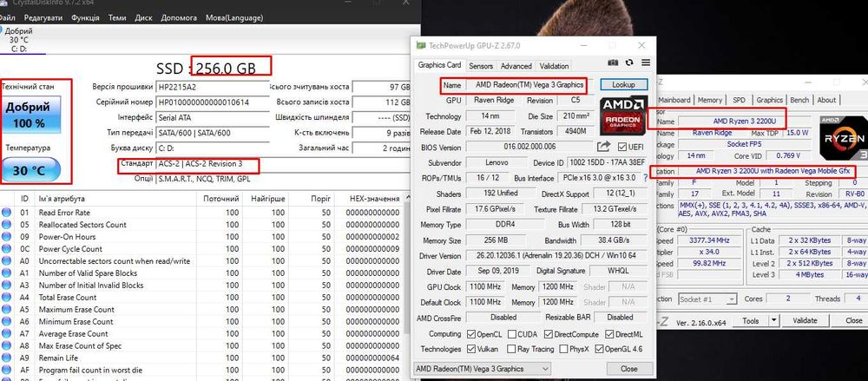868x381 pixels.
Task: Toggle the Vulkan checkbox
Action: click(x=471, y=350)
